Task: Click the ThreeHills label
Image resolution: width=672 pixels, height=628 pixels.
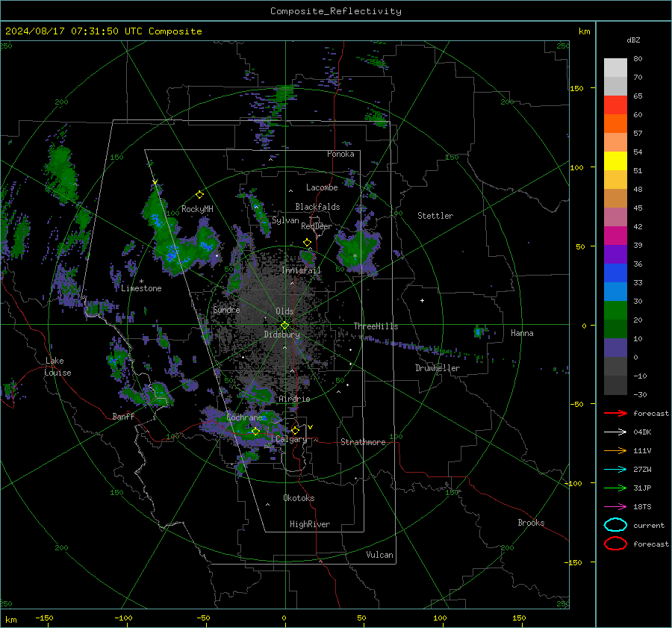Action: point(376,326)
